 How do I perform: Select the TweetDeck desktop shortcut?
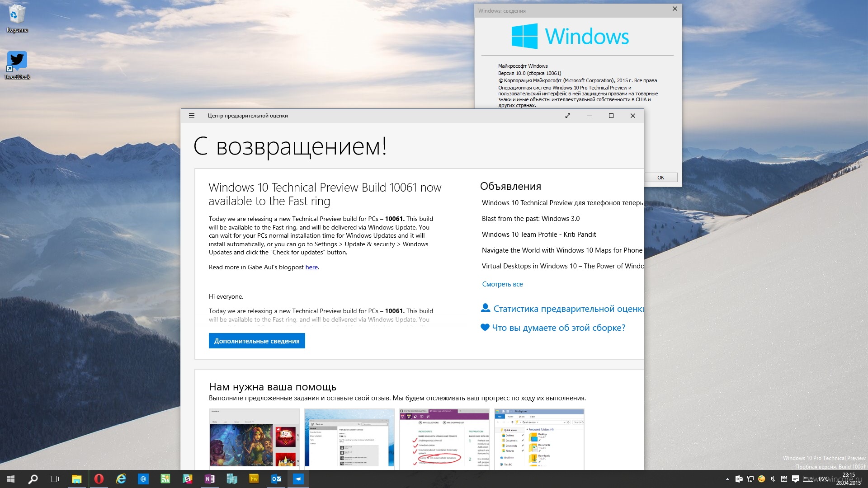point(17,65)
